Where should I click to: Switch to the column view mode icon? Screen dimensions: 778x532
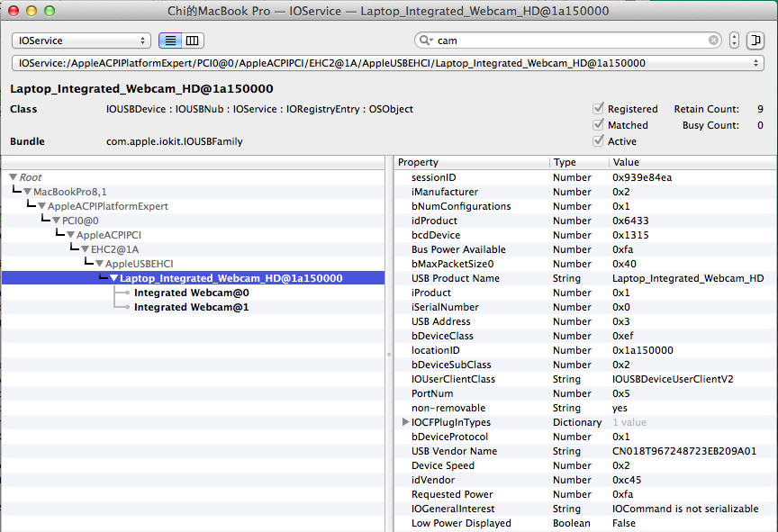click(194, 41)
